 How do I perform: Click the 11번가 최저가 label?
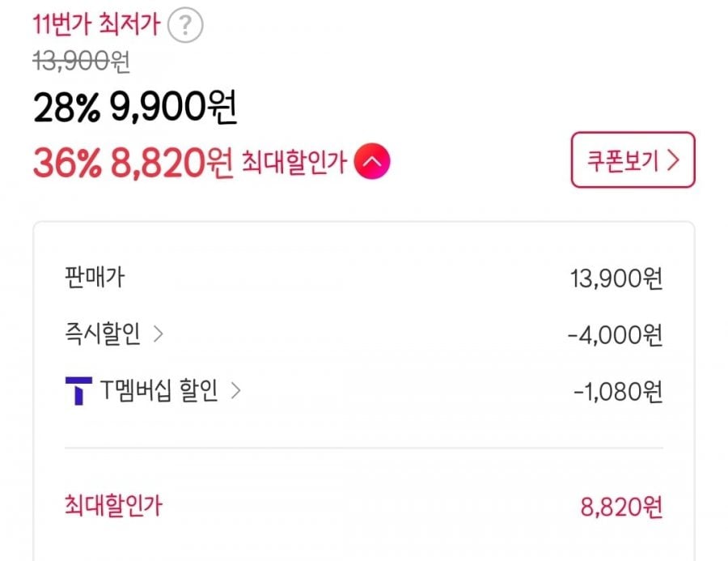95,26
